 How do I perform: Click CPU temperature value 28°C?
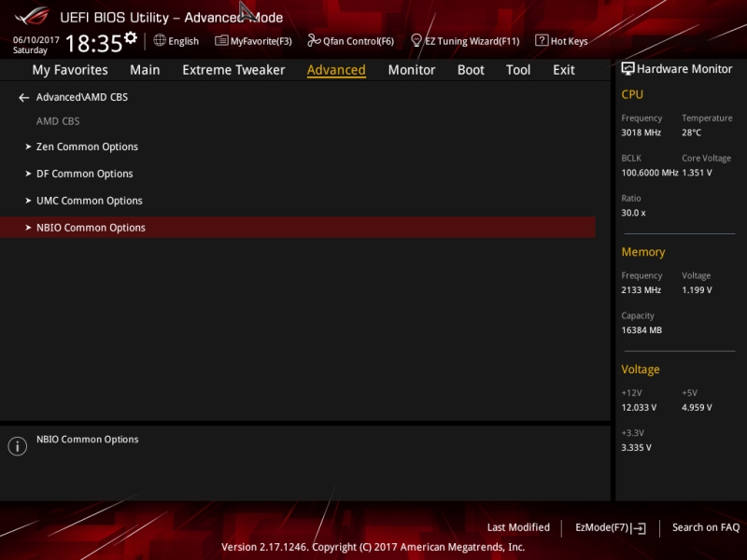pyautogui.click(x=691, y=133)
